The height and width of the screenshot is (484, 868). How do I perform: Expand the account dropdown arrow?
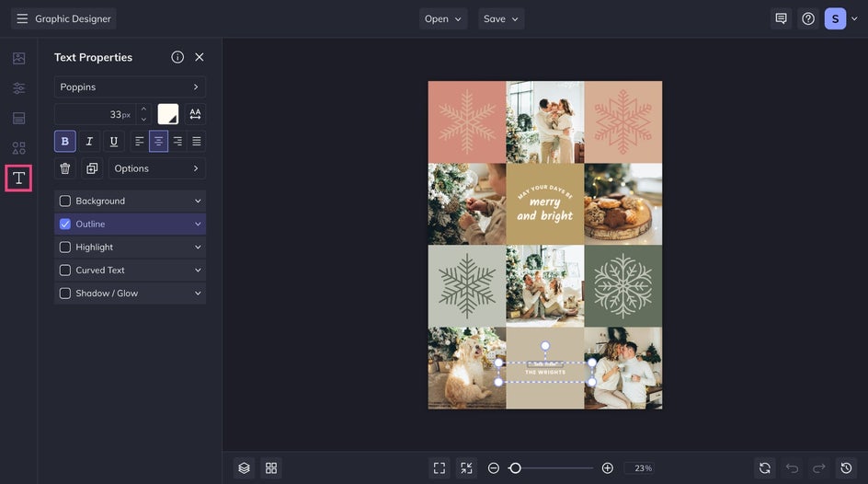854,18
